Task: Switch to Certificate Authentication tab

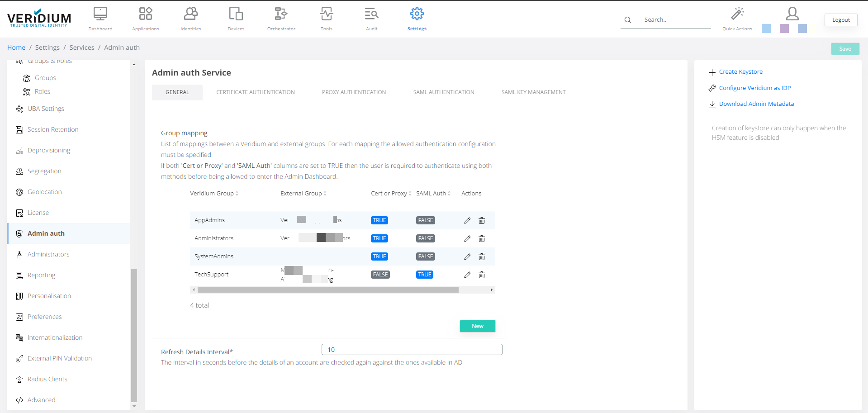Action: [255, 92]
